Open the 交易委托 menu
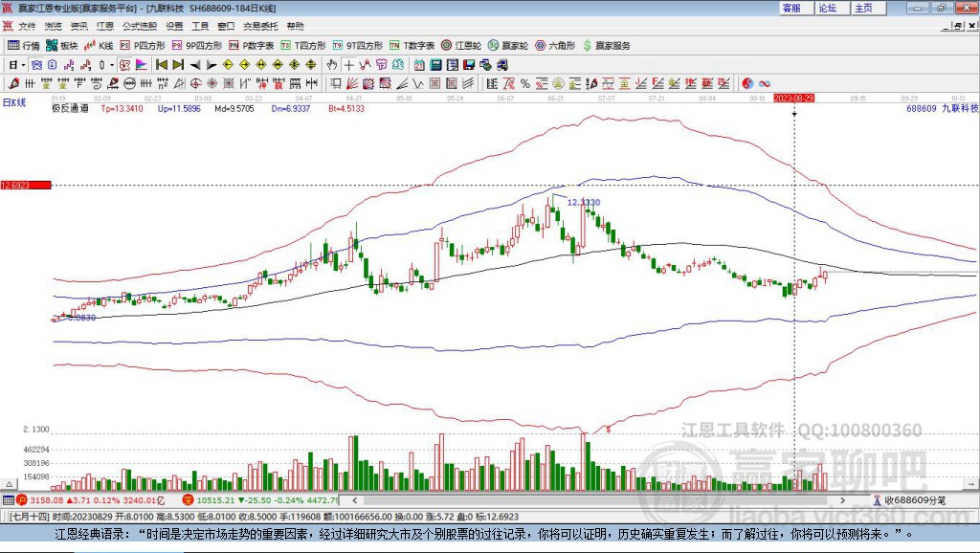Screen dimensions: 980x553 coord(260,26)
